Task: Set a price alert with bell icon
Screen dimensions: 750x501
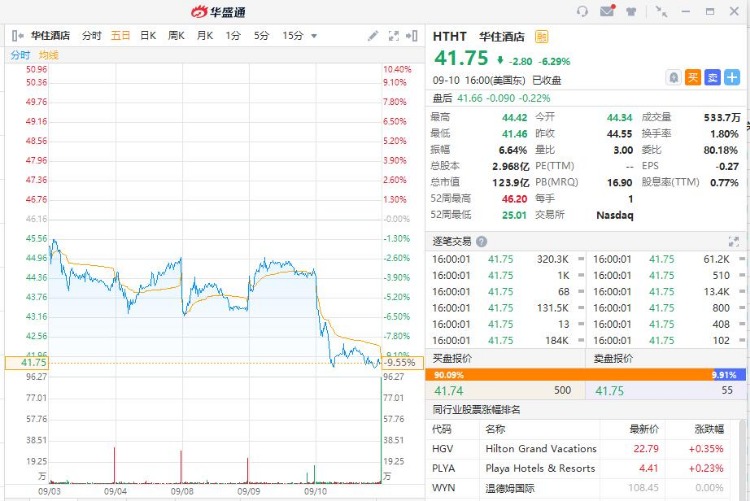Action: (673, 77)
